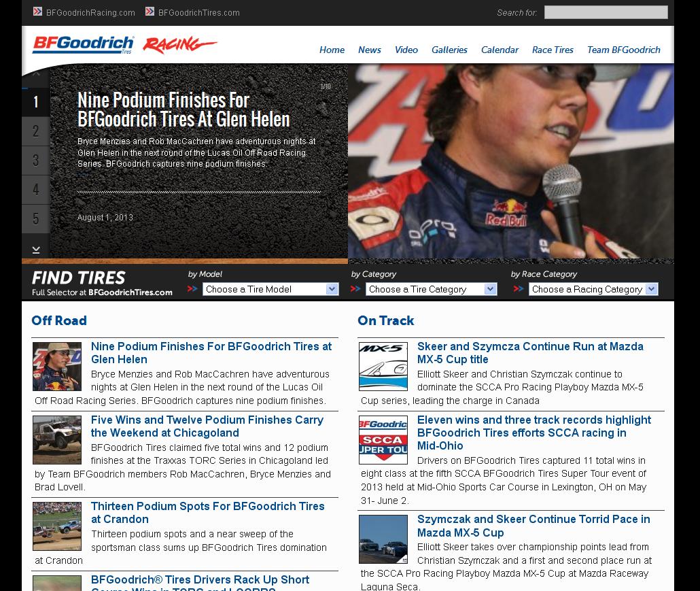Expand the Choose a Tire Model dropdown
The image size is (700, 591).
coord(270,289)
